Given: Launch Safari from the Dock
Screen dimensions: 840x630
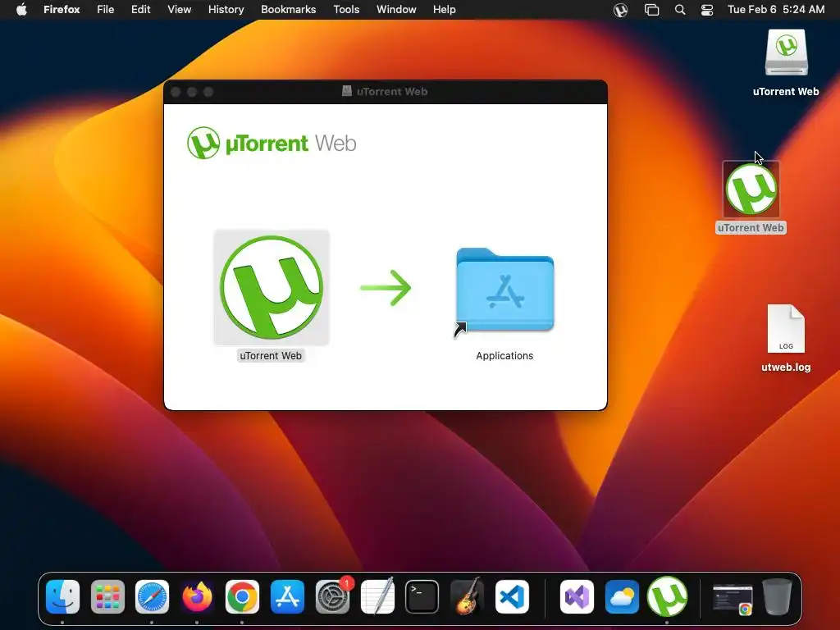Looking at the screenshot, I should pos(152,597).
